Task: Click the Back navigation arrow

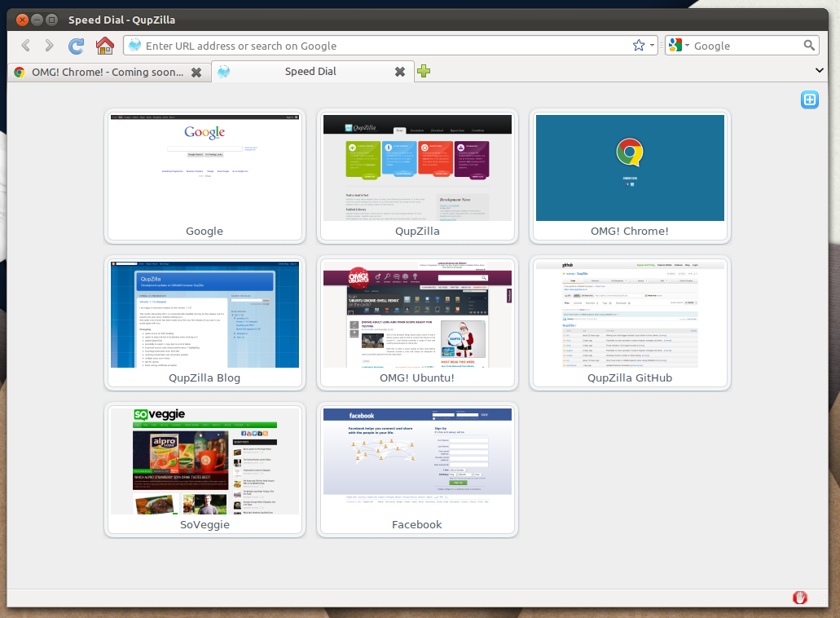Action: point(26,46)
